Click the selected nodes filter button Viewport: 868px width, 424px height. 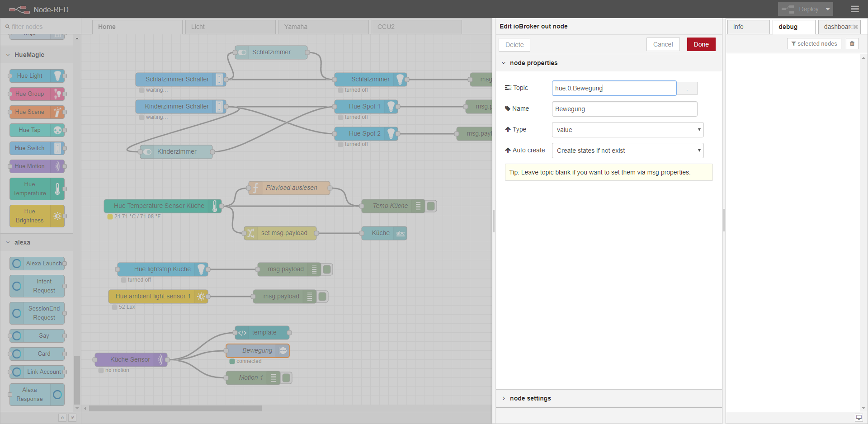click(x=814, y=44)
